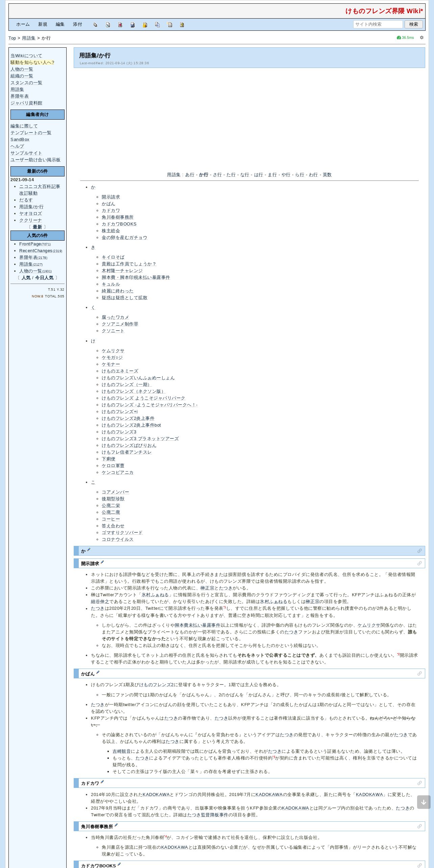Open the help icon with question mark

(x=182, y=25)
